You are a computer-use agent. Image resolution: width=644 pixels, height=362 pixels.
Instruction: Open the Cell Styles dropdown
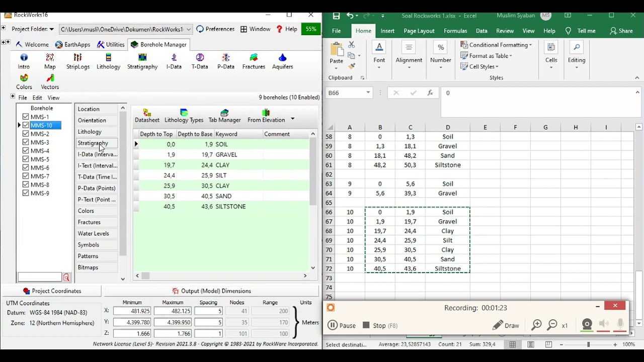point(479,66)
